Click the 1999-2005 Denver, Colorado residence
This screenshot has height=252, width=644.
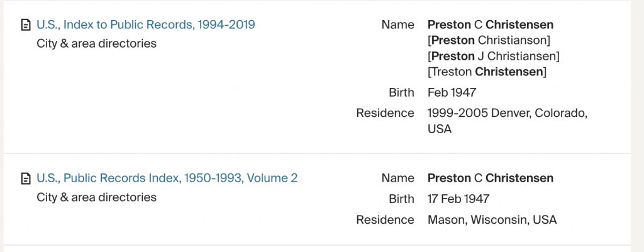pyautogui.click(x=507, y=114)
